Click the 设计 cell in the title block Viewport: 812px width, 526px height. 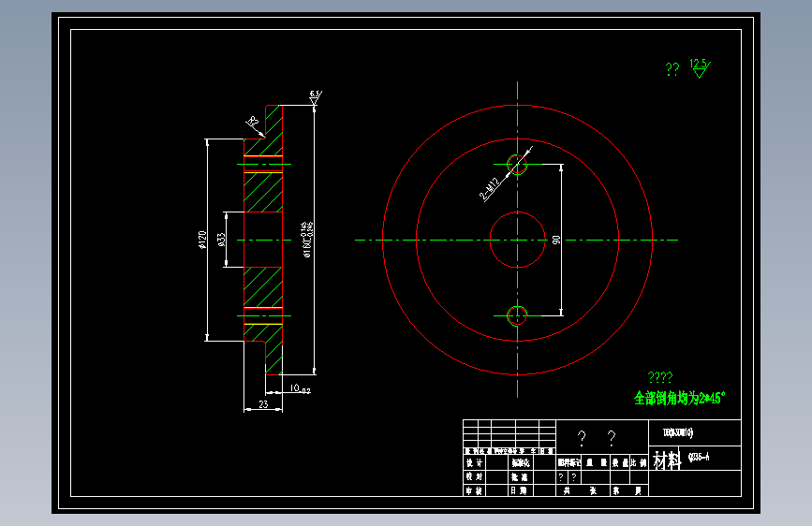[474, 463]
